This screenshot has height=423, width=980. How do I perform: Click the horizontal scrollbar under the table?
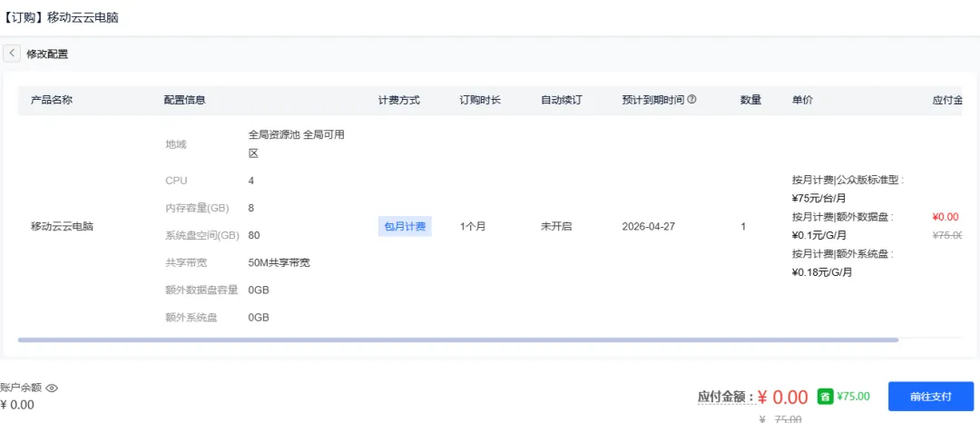458,339
